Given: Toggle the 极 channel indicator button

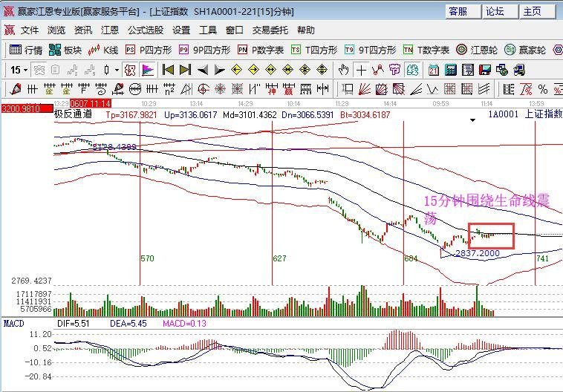Looking at the screenshot, I should (x=130, y=70).
